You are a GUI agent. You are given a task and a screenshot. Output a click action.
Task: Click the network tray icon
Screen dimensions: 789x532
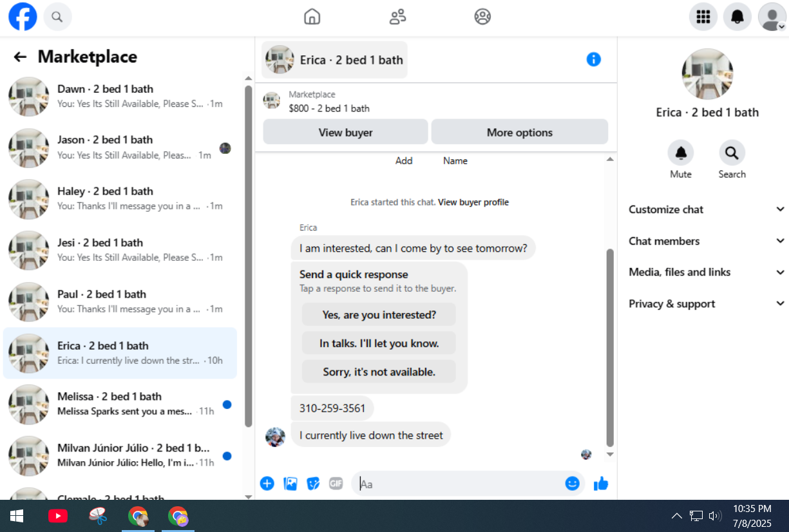coord(696,516)
